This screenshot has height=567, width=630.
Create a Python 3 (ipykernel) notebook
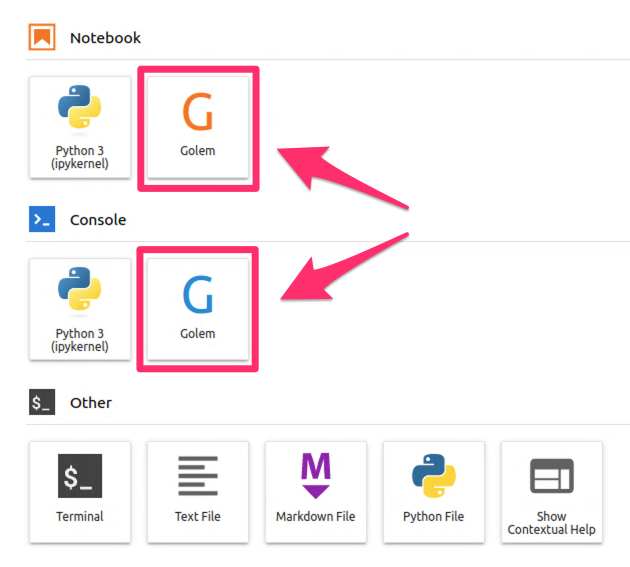point(80,127)
